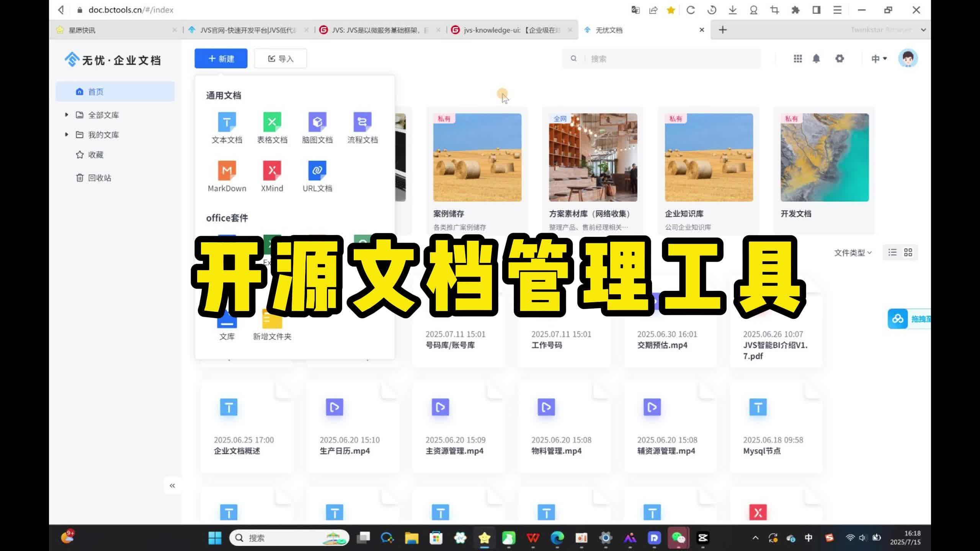Click the 导入 import button
This screenshot has width=980, height=551.
(x=280, y=59)
